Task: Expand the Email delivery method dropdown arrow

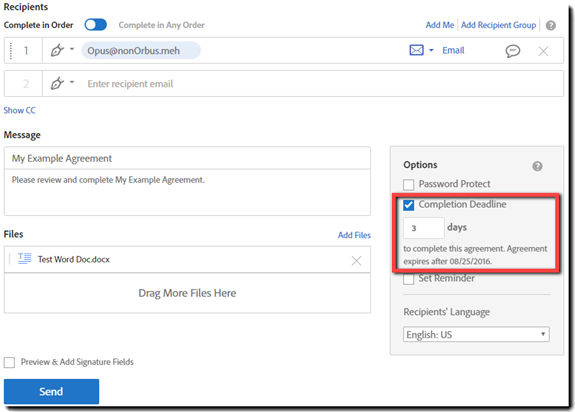Action: [431, 50]
